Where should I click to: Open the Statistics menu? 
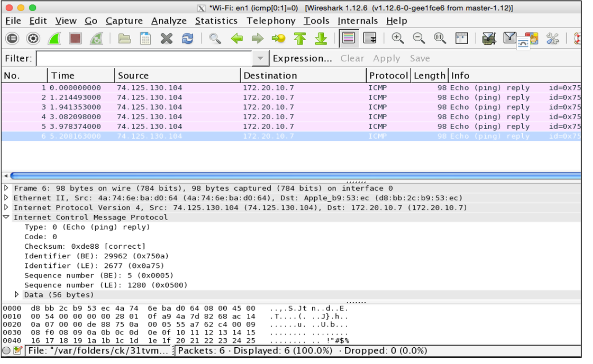pos(216,21)
